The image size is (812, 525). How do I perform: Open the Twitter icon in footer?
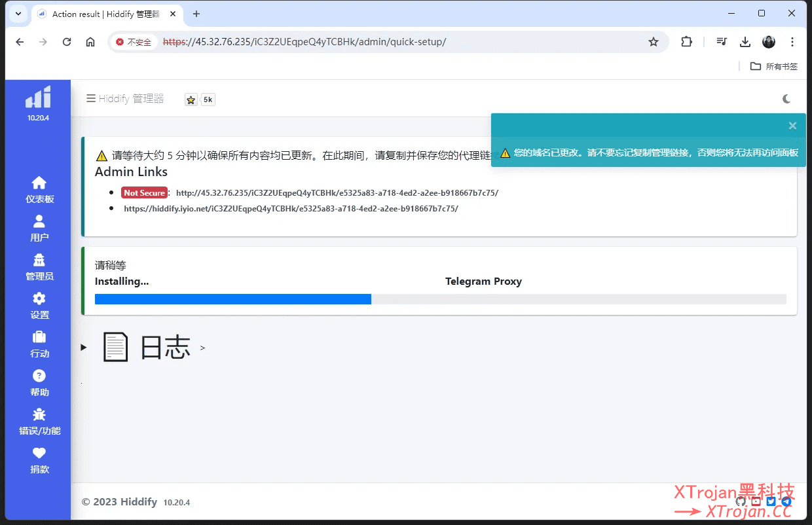[x=771, y=501]
